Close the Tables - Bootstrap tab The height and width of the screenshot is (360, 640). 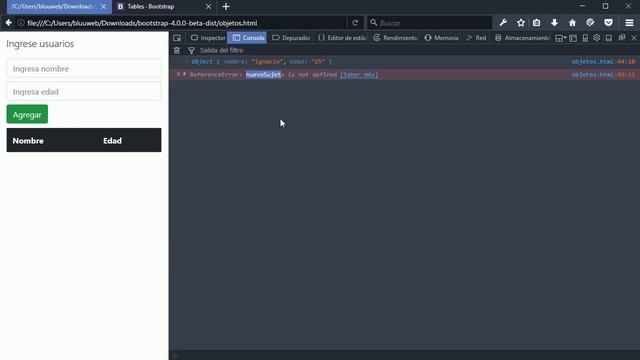coord(208,7)
